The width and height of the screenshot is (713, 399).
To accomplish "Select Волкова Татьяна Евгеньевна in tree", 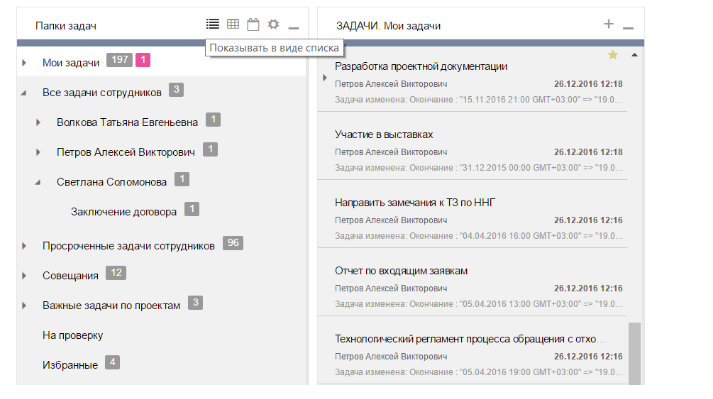I will (127, 122).
